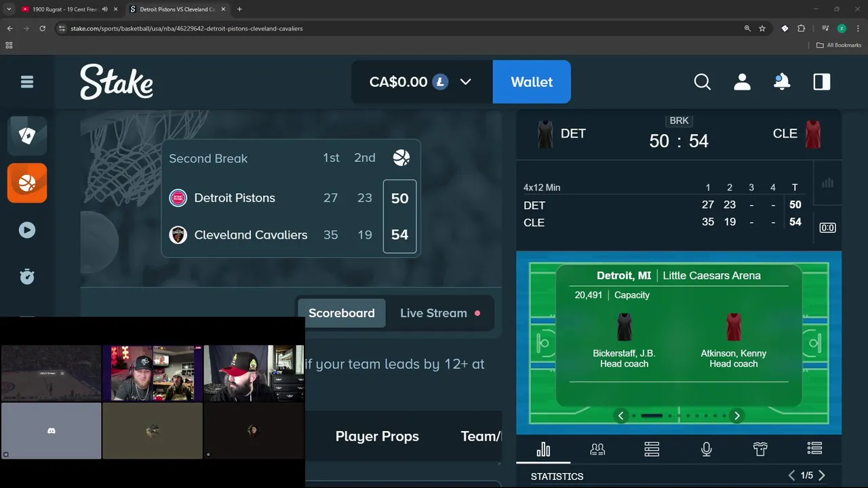Open the user profile icon
Image resolution: width=868 pixels, height=488 pixels.
coord(742,82)
